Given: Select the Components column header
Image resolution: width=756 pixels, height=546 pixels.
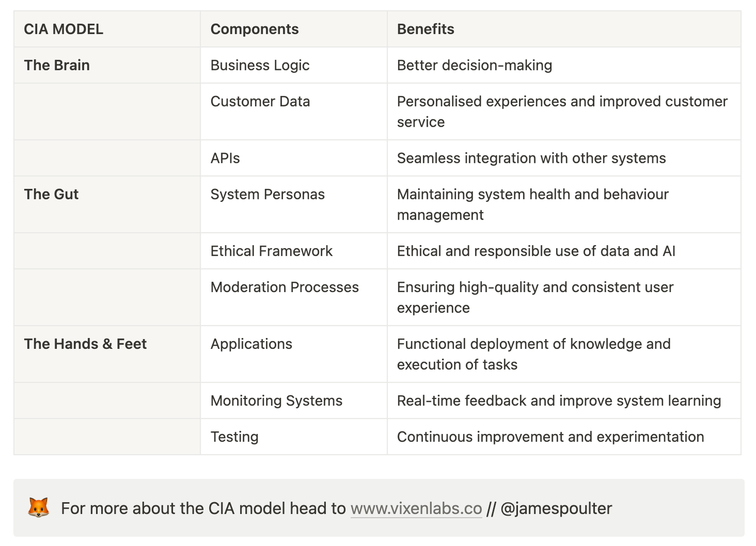Looking at the screenshot, I should [x=294, y=29].
